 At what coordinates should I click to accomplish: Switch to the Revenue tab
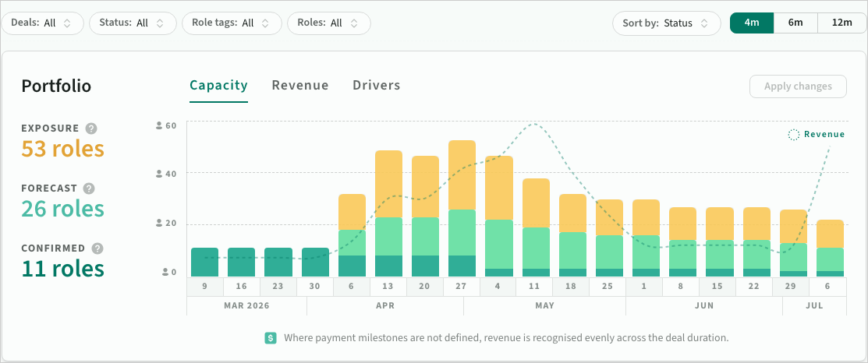pos(300,86)
